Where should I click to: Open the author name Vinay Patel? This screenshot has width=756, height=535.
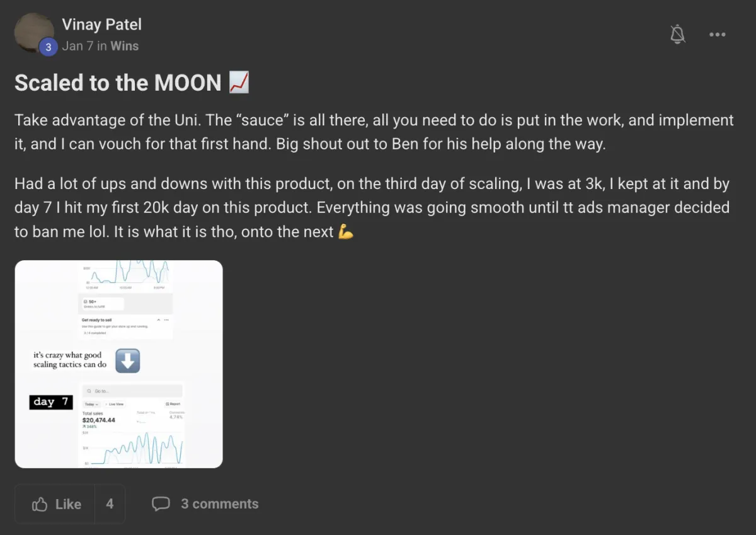(x=101, y=25)
